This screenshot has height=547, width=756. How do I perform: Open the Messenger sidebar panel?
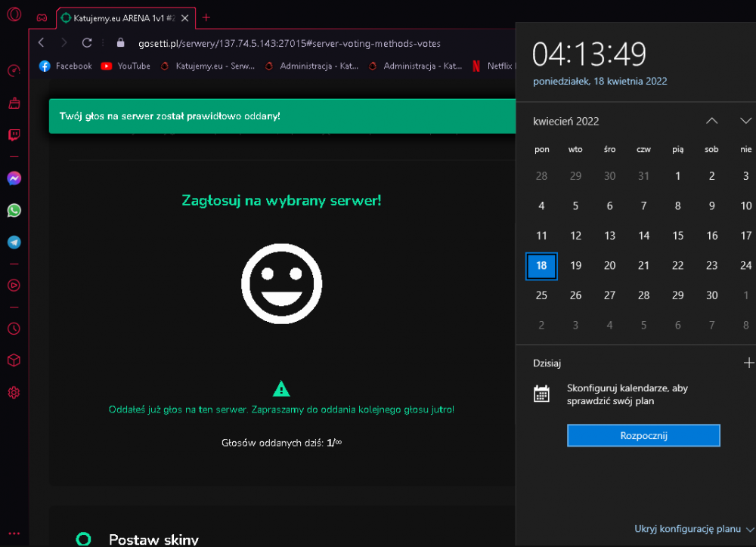14,178
